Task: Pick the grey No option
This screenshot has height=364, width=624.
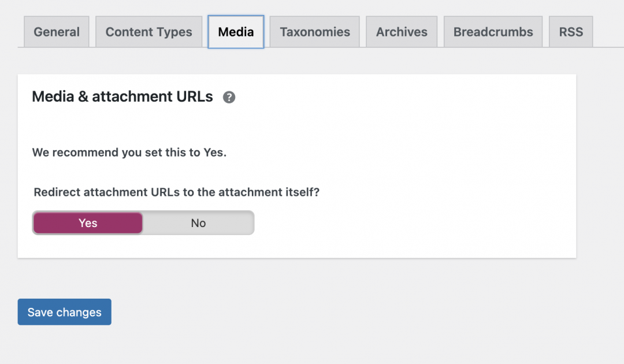Action: point(198,223)
